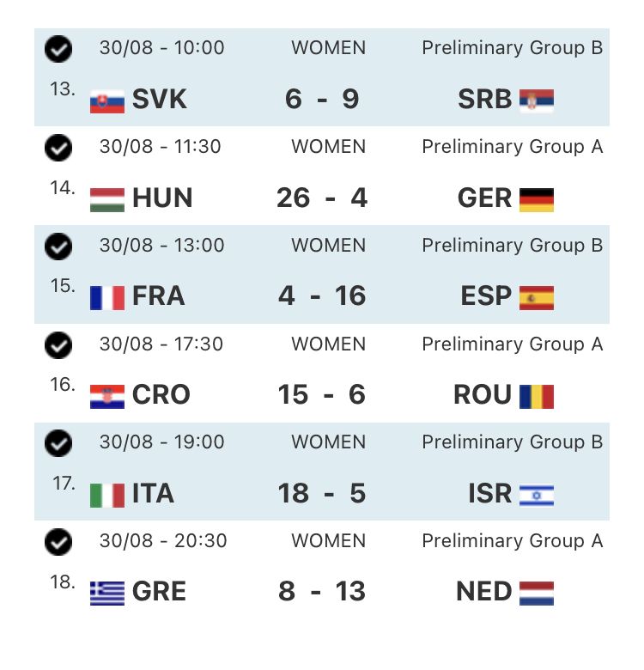
Task: Click the checkmark for the 30/08 20:30 match
Action: 58,542
